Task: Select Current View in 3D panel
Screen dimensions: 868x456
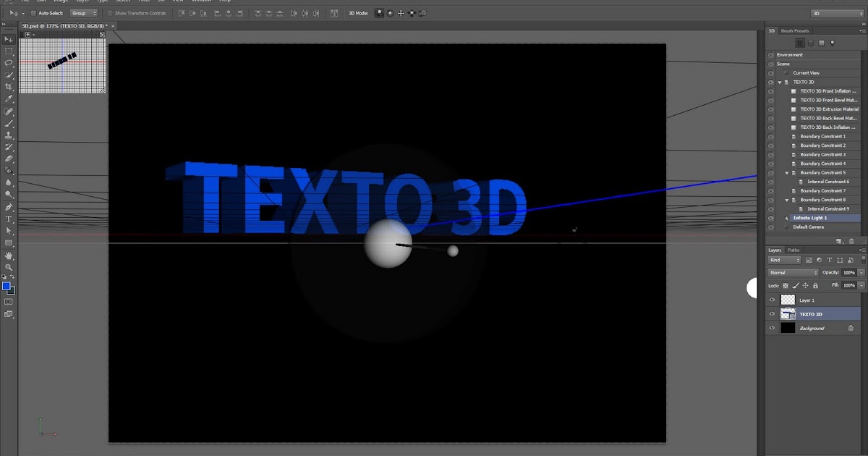Action: pyautogui.click(x=806, y=73)
